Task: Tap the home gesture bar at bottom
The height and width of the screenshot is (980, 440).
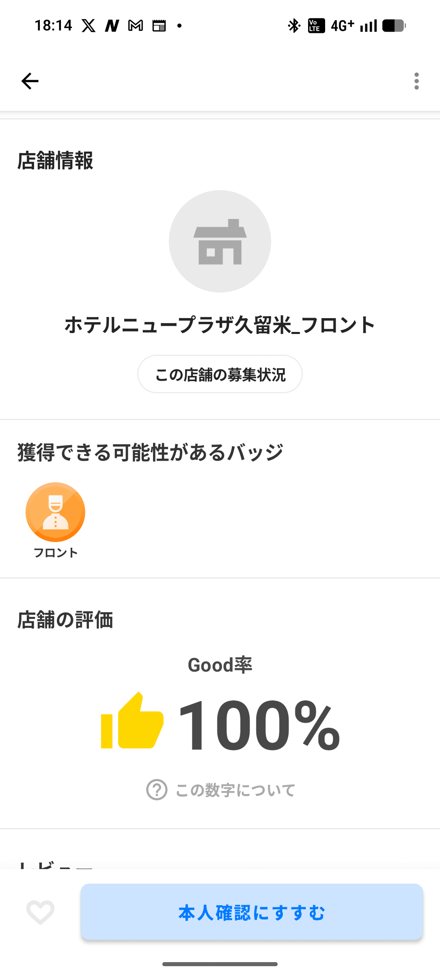Action: [220, 964]
